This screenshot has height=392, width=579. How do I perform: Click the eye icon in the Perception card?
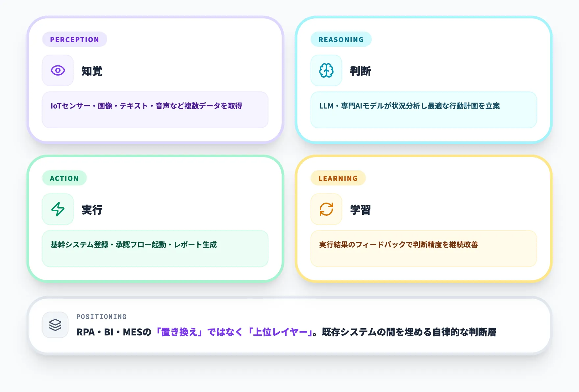(58, 70)
